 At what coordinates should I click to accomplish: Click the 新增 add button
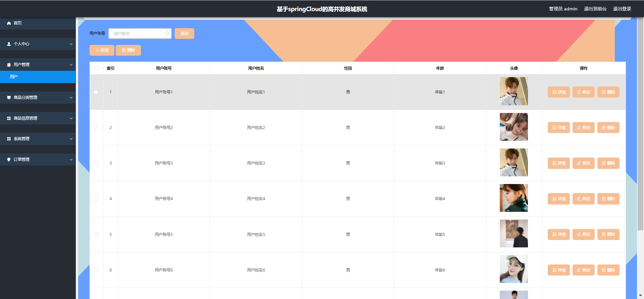[x=102, y=50]
